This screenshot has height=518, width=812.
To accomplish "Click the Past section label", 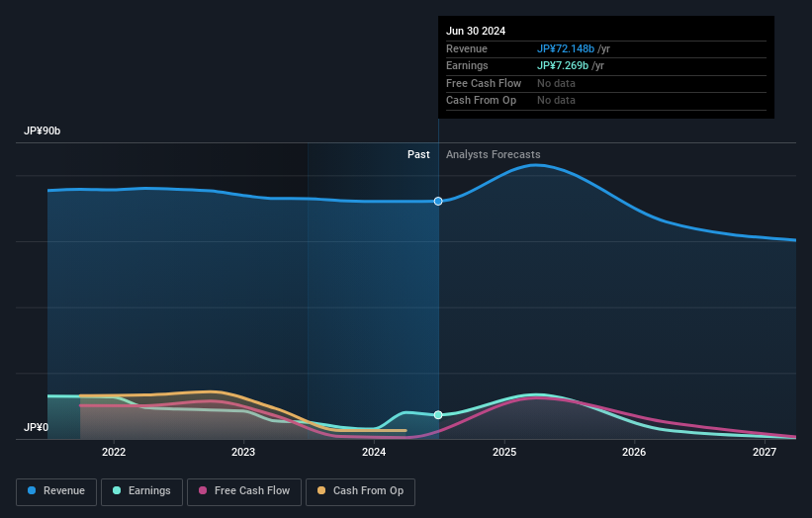I will tap(418, 155).
